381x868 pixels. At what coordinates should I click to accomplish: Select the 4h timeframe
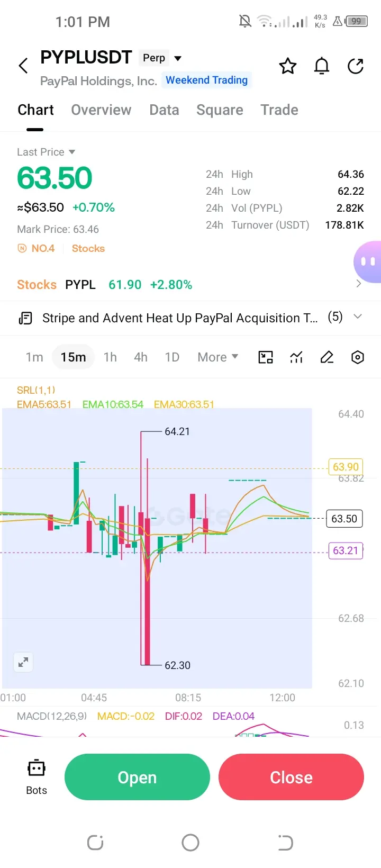pyautogui.click(x=141, y=357)
